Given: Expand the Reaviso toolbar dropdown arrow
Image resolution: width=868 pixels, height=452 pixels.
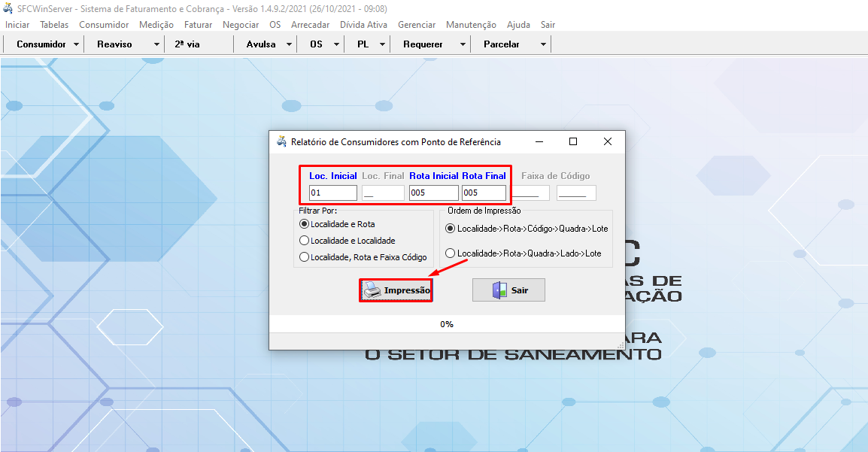Looking at the screenshot, I should tap(156, 44).
